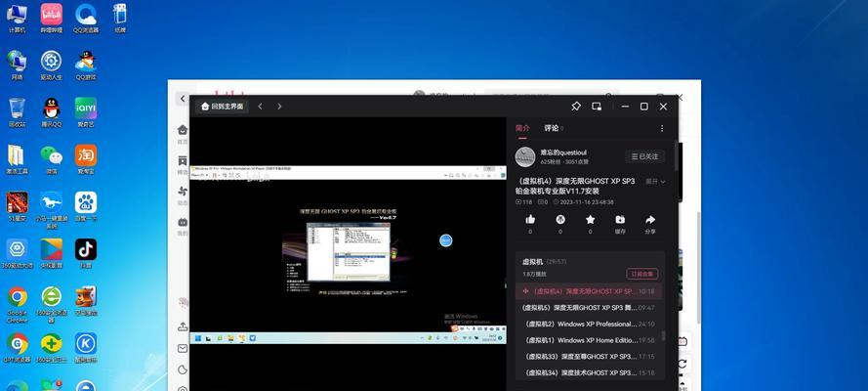Open the mail messages icon in Bilibili sidebar

tap(183, 348)
